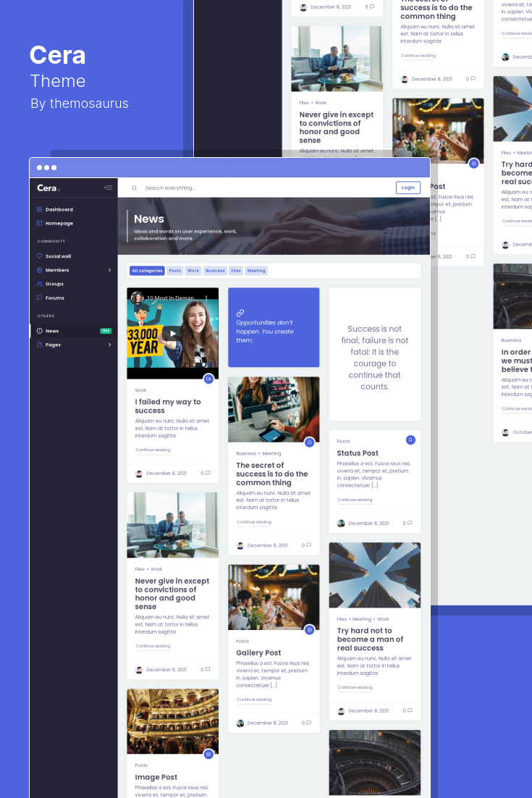This screenshot has width=532, height=798.
Task: Click comment icon on 'Never give in' card
Action: (x=208, y=670)
